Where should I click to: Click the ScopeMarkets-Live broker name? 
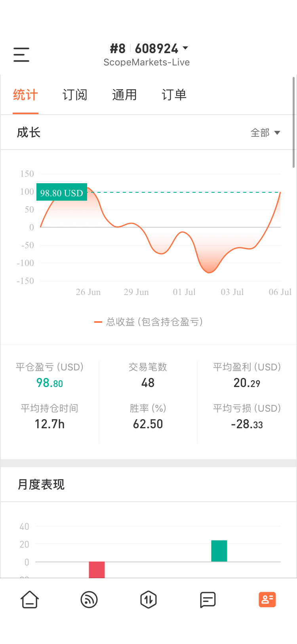(x=147, y=63)
